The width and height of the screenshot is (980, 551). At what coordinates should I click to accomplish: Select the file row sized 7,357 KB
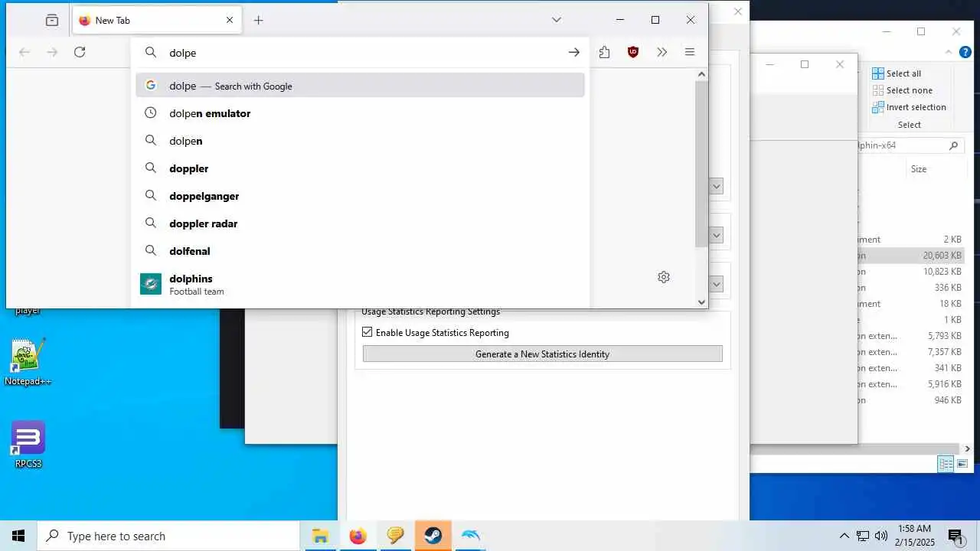coord(910,352)
